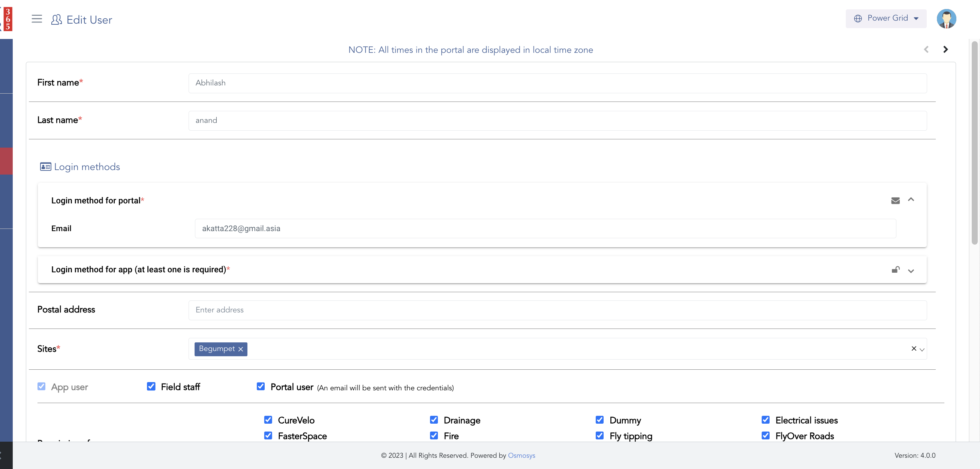
Task: Click the user profile avatar
Action: (946, 19)
